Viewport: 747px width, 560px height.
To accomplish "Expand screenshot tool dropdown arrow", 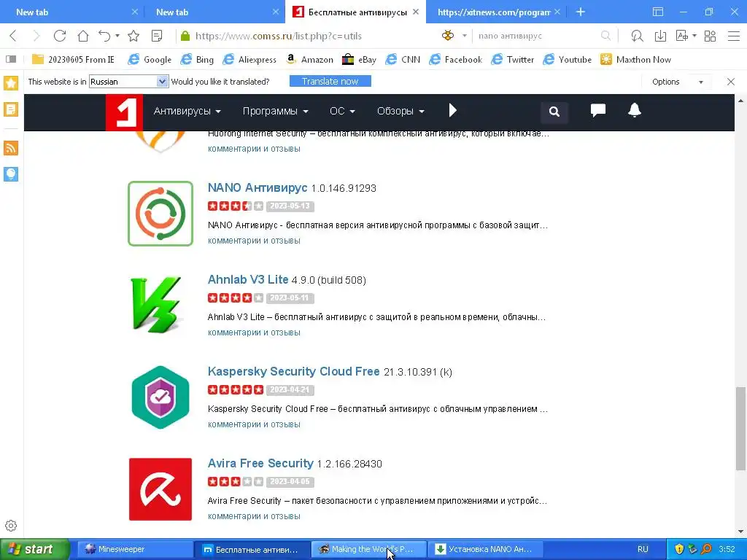I will (x=694, y=36).
